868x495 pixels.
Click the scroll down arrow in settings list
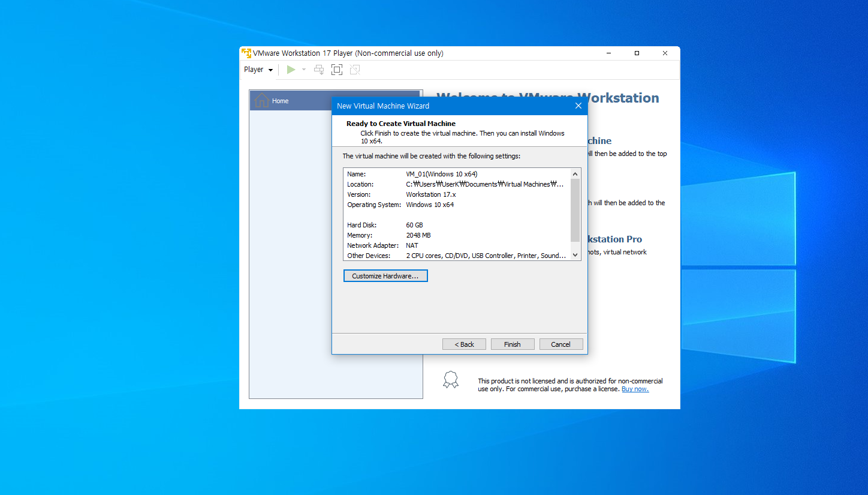[x=575, y=255]
